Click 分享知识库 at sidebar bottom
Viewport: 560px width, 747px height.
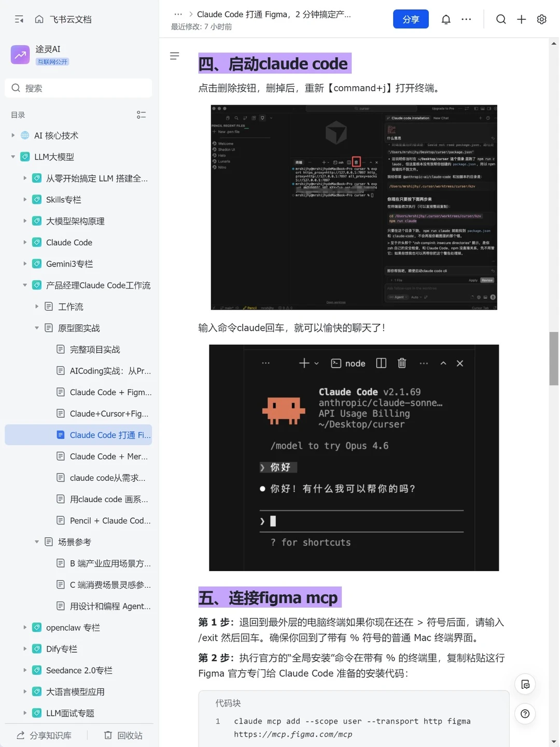click(44, 735)
